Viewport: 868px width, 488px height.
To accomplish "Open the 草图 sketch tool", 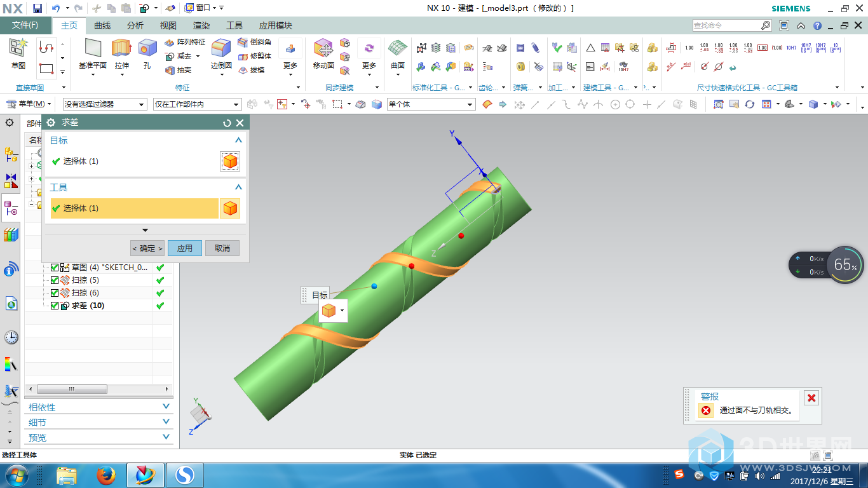I will (18, 54).
